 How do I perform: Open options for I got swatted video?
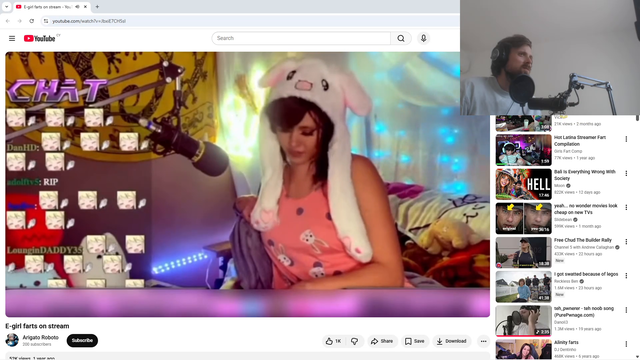[x=626, y=276]
